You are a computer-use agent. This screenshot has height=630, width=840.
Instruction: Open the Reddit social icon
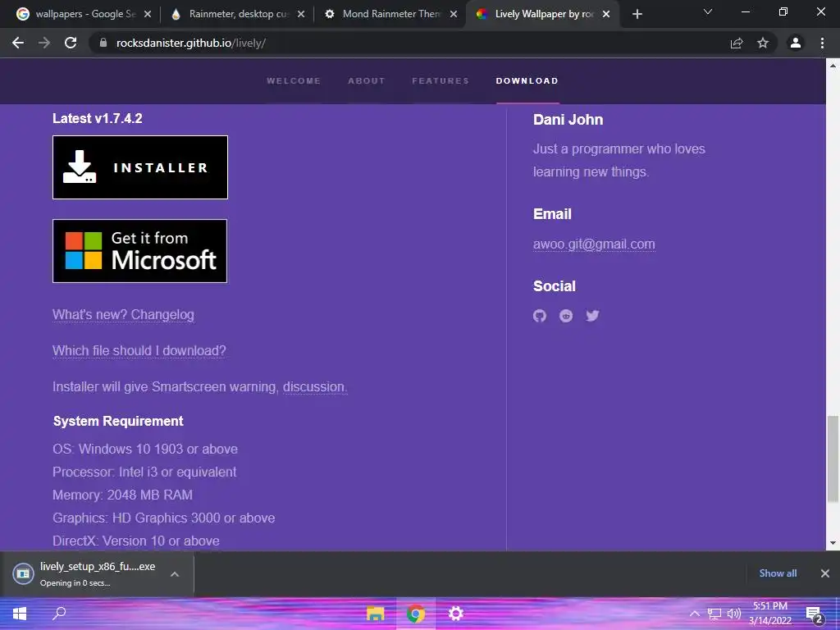coord(566,316)
